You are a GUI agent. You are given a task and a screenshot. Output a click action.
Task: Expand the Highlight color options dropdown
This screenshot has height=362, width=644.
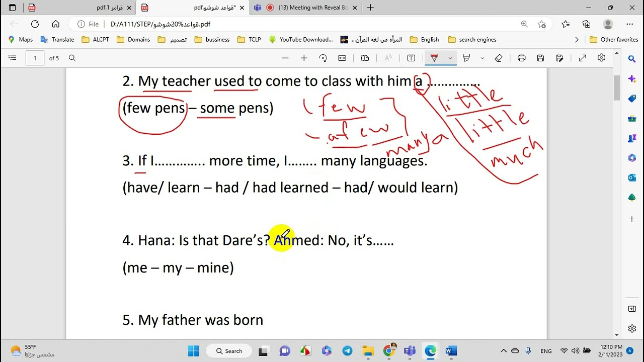[x=482, y=58]
